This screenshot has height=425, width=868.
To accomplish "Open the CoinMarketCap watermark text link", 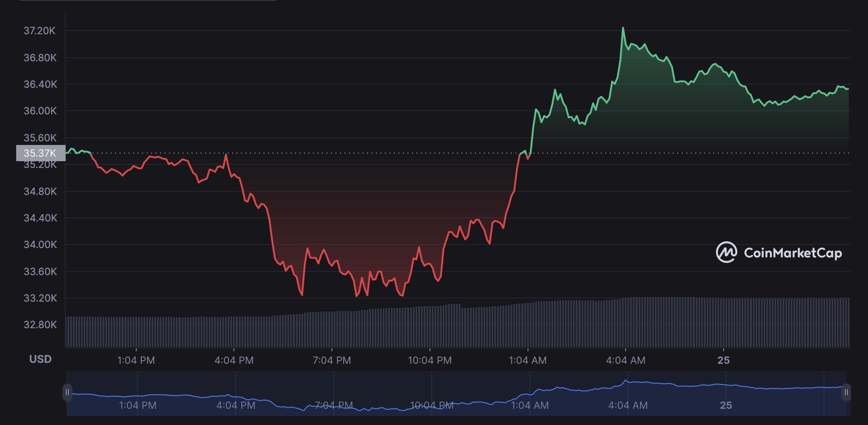I will pyautogui.click(x=792, y=253).
